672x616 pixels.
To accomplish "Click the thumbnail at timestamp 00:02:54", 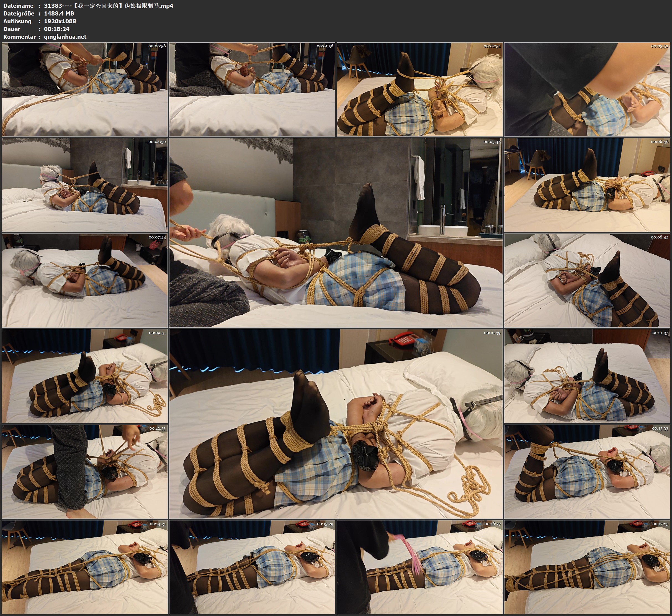I will (420, 89).
